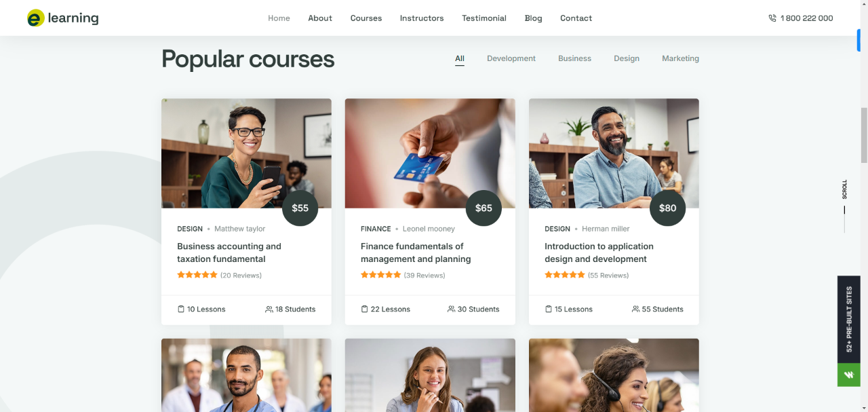Click the instructor name Herman miller

coord(606,229)
